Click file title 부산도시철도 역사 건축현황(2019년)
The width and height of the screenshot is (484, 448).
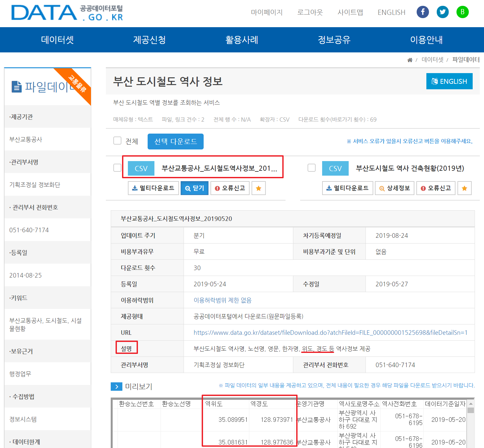pos(410,168)
